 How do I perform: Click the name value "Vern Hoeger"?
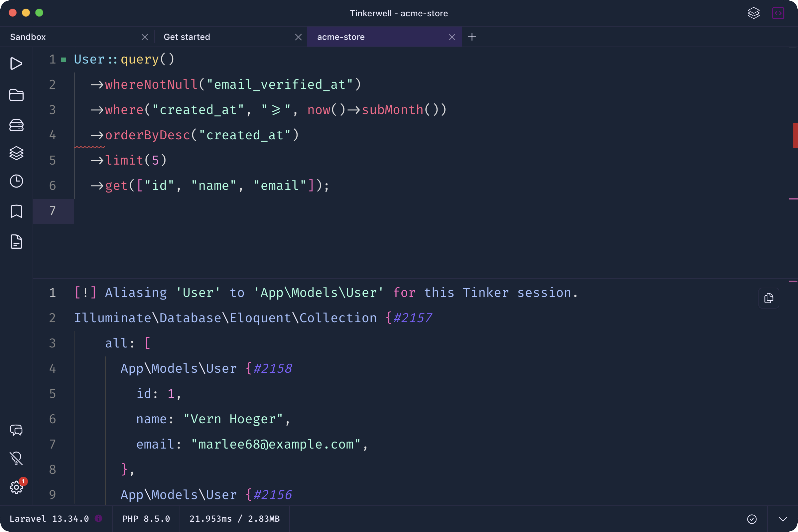[x=233, y=419]
